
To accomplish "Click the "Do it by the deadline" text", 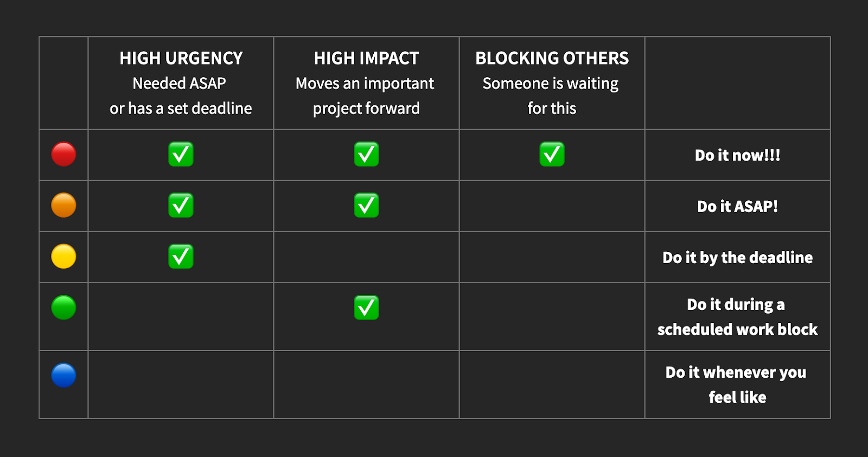I will 737,257.
